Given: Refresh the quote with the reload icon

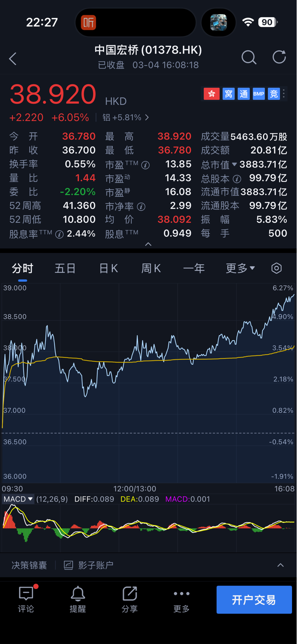Looking at the screenshot, I should [x=279, y=57].
